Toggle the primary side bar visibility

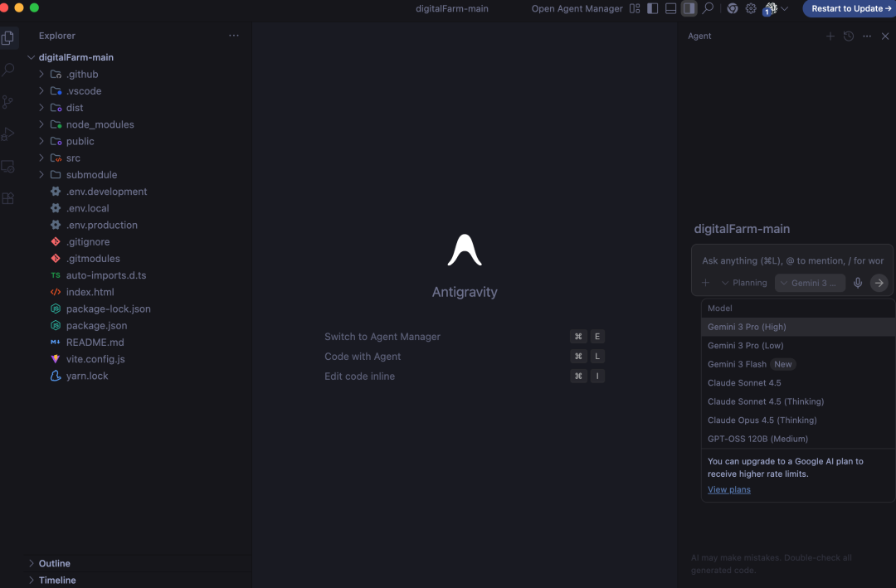coord(653,8)
